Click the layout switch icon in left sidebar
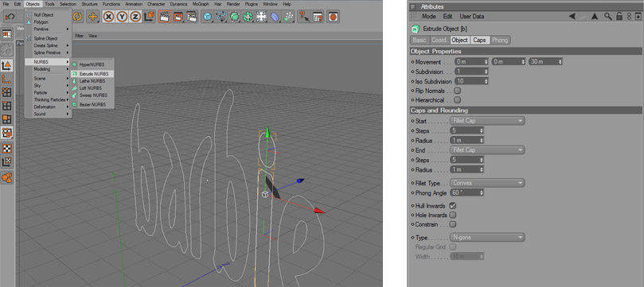 coord(7,34)
